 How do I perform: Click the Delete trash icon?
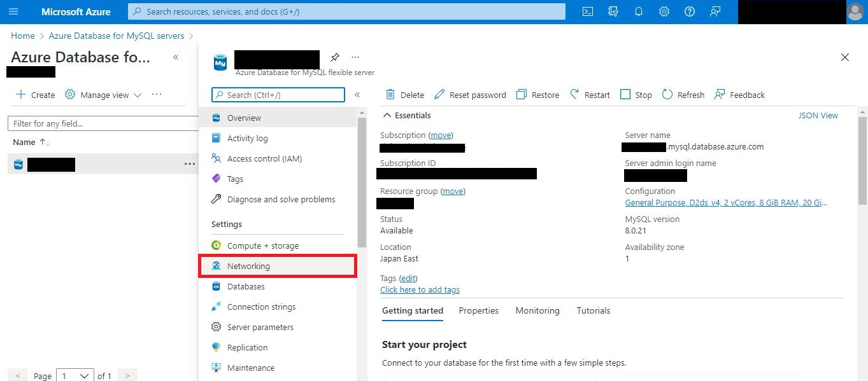390,95
